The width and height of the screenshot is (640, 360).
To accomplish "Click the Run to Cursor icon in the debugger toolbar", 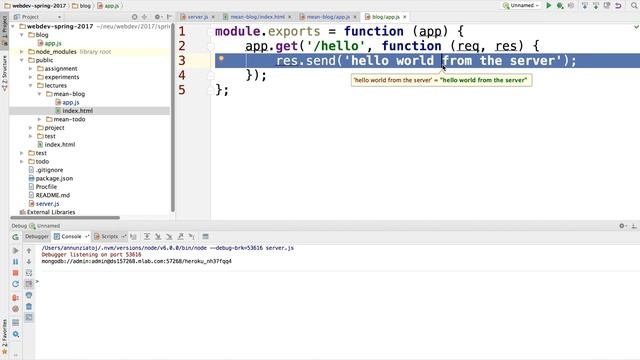I will 191,236.
